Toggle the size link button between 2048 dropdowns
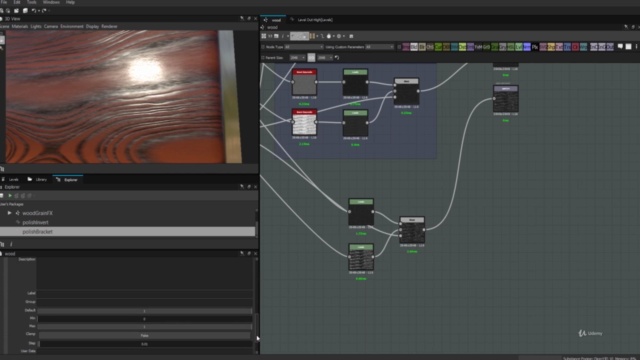640x360 pixels. 311,58
